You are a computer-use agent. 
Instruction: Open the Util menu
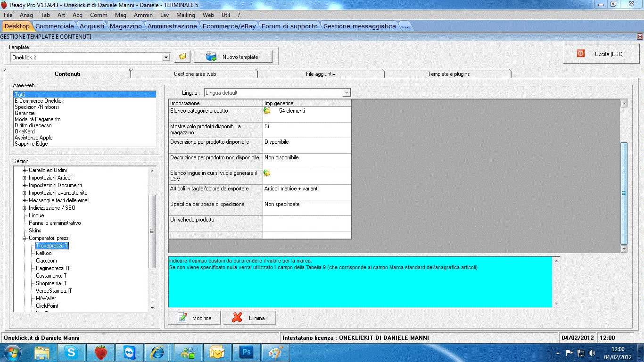226,15
